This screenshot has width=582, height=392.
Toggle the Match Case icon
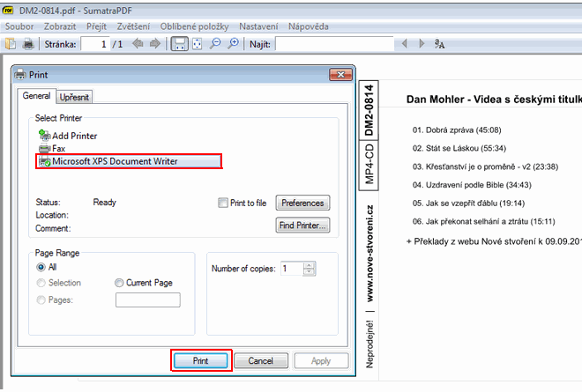click(x=439, y=44)
